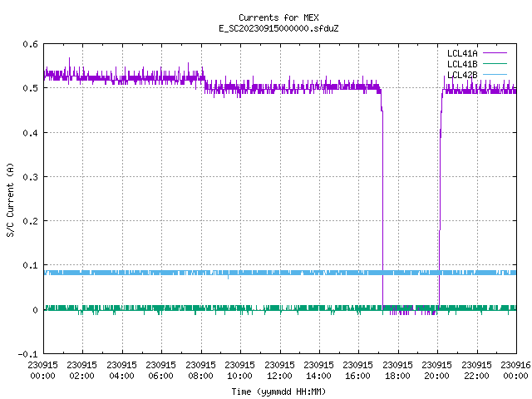Click the LCL41A legend label
The image size is (532, 399).
[x=462, y=53]
